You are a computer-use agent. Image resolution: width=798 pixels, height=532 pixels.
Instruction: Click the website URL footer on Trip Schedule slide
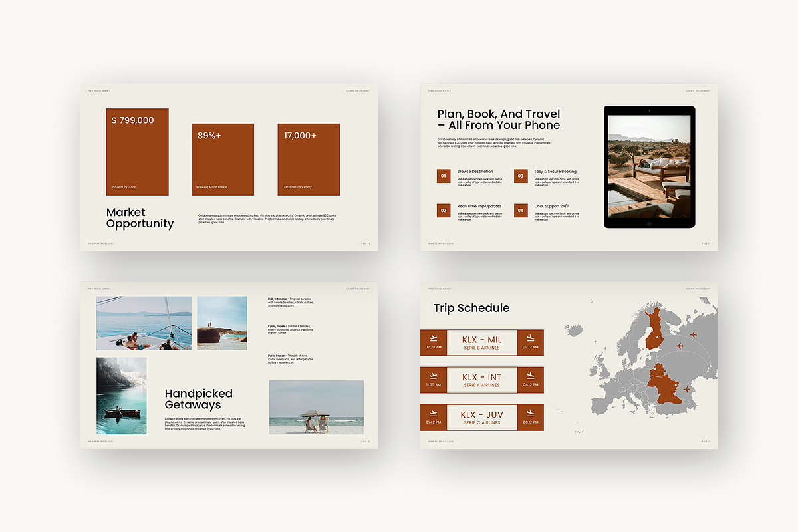click(440, 441)
